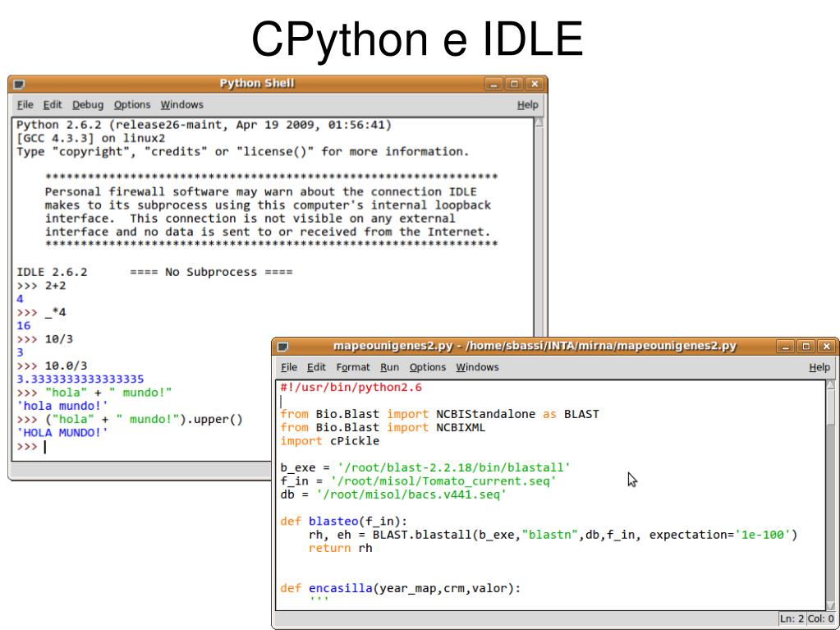Place cursor at last >>> shell prompt
This screenshot has width=840, height=630.
coord(45,446)
